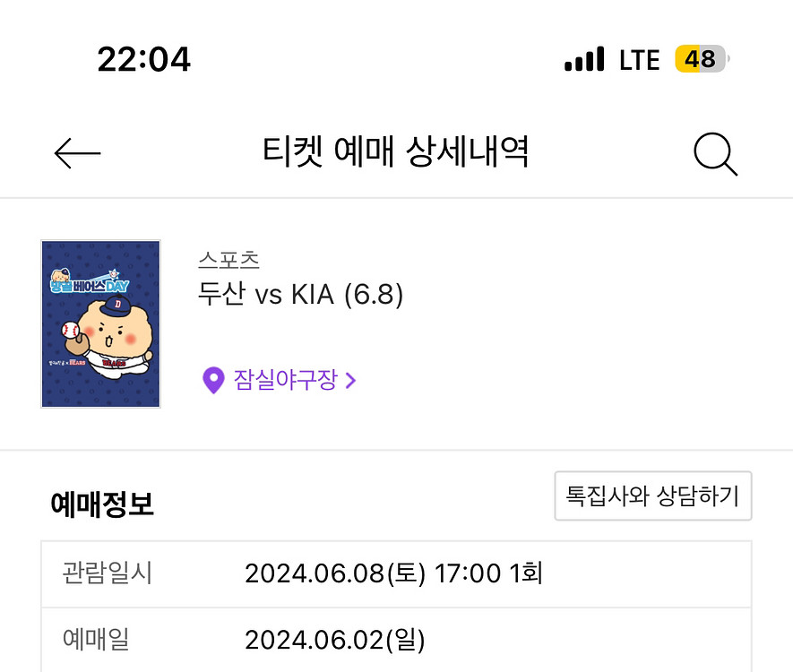Tap the 예매정보 section heading
The image size is (793, 672).
[x=102, y=504]
